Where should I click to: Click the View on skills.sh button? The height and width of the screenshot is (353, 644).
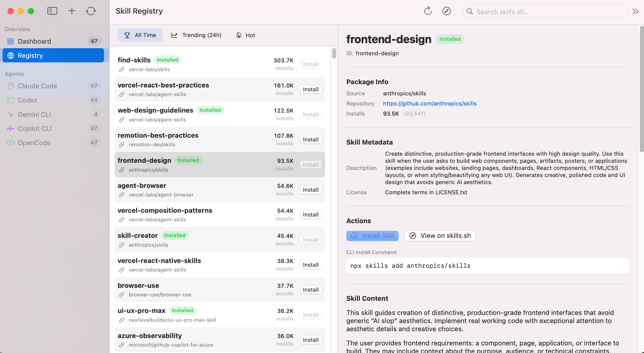coord(440,236)
